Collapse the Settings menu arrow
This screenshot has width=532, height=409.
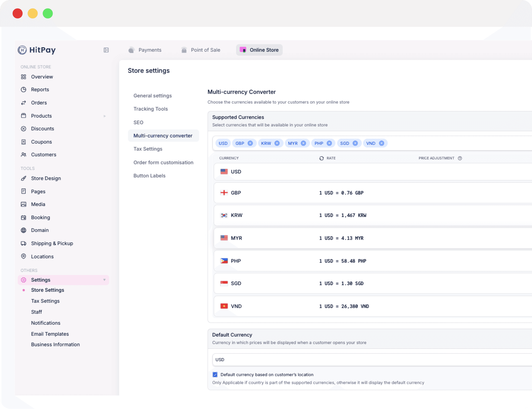(x=104, y=280)
